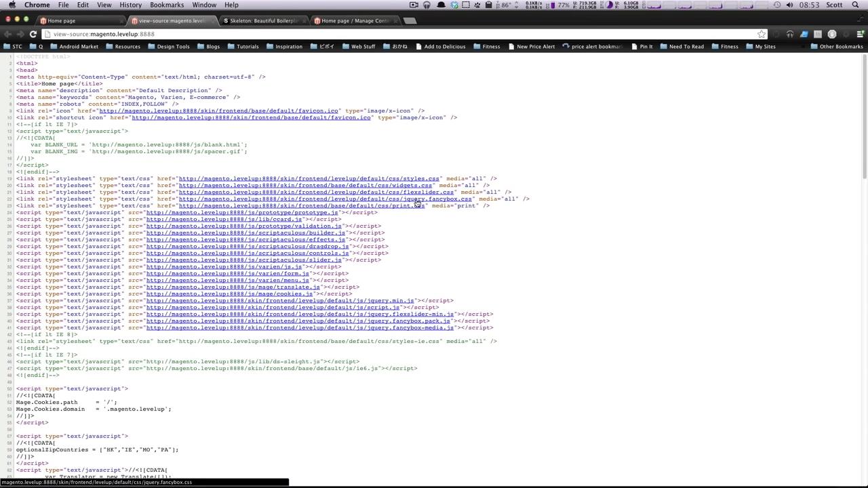This screenshot has height=488, width=868.
Task: Open the Blogs bookmarks folder
Action: tap(208, 47)
